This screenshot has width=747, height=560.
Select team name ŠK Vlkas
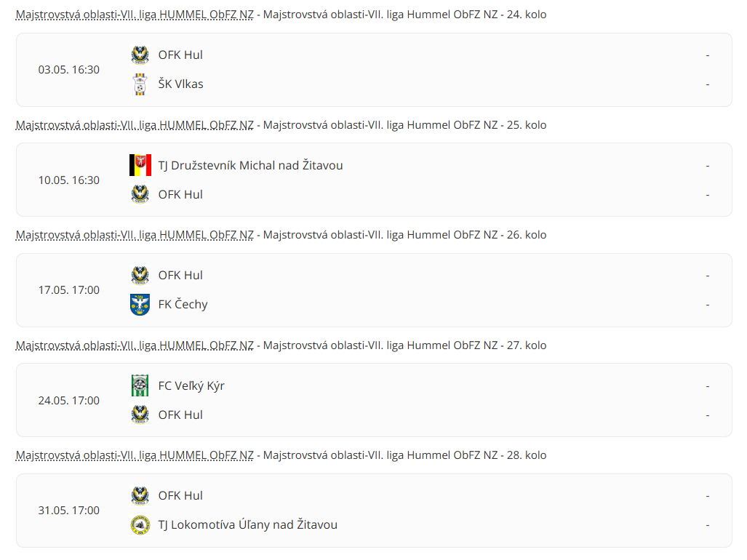[181, 84]
